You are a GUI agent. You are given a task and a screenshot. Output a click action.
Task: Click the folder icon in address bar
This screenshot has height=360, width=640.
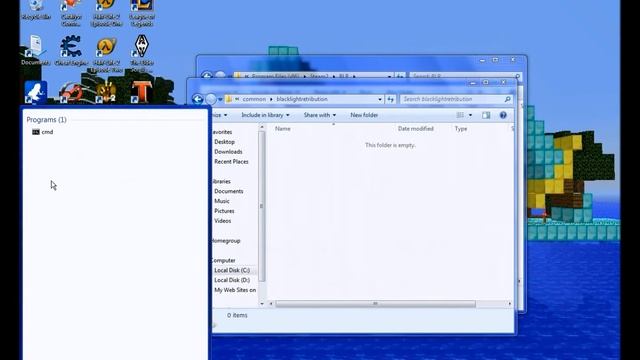(229, 99)
